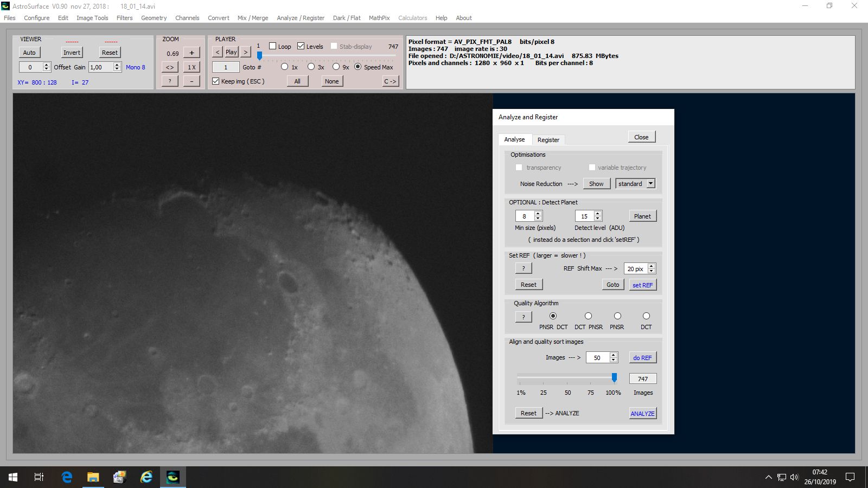Step to next frame in player
868x488 pixels.
coord(246,52)
